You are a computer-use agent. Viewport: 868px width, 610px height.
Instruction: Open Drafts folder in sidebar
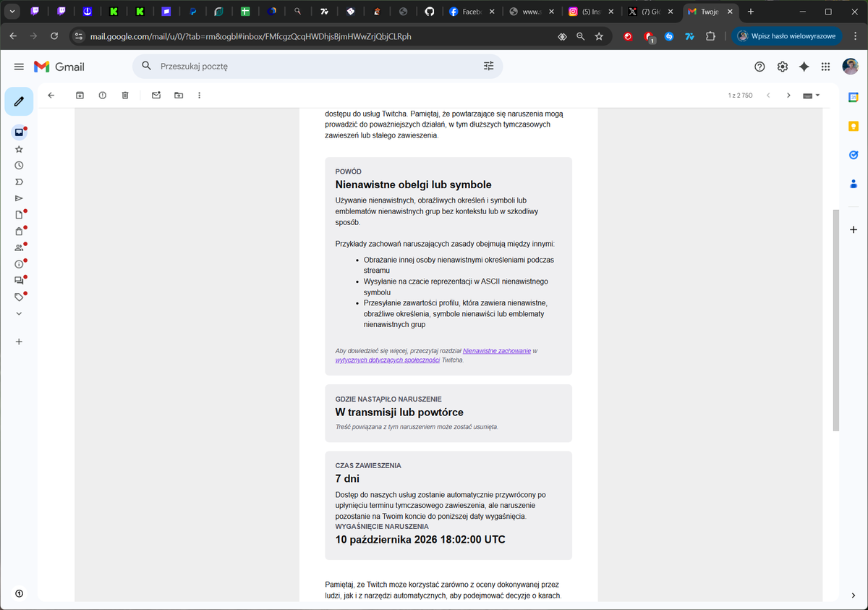pyautogui.click(x=19, y=215)
